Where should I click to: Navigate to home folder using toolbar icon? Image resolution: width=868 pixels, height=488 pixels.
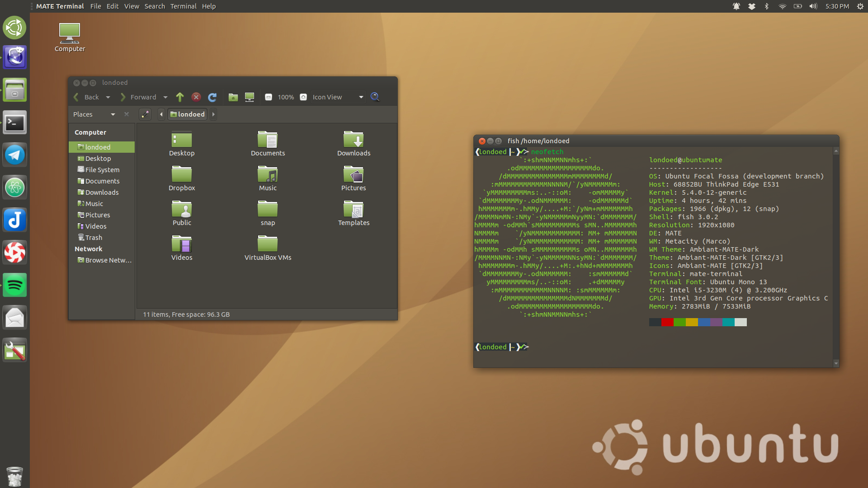tap(233, 97)
